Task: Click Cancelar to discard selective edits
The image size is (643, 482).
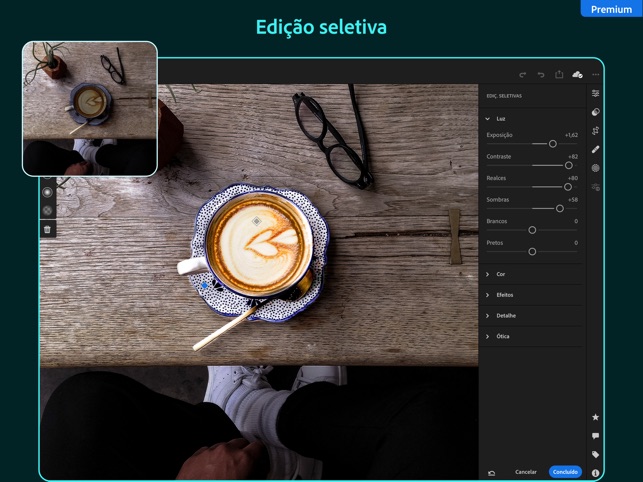Action: coord(526,472)
